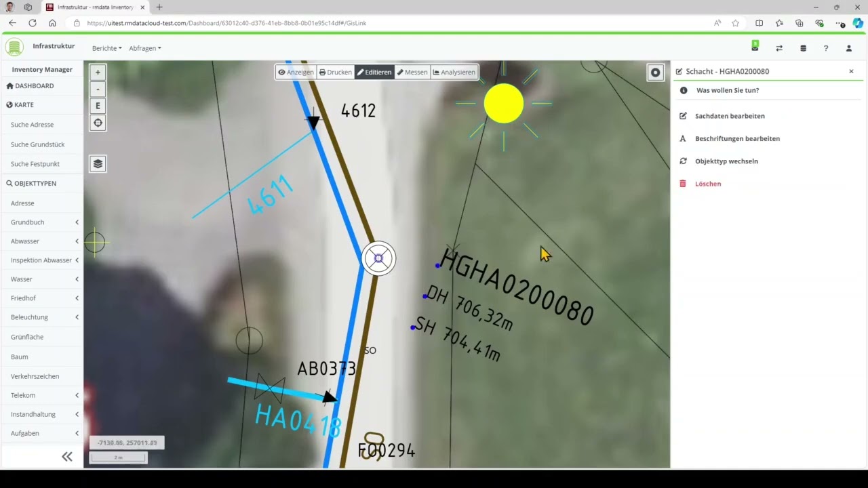Switch map mode to Analysieren
868x488 pixels.
point(454,72)
